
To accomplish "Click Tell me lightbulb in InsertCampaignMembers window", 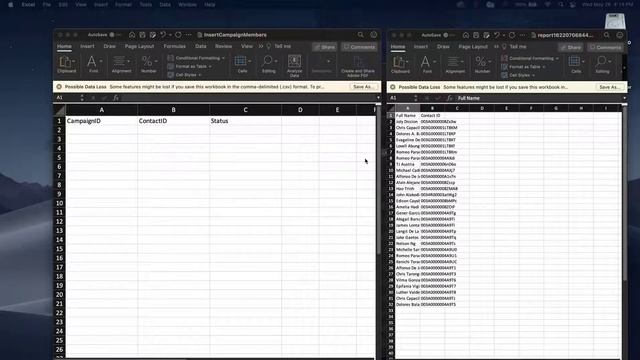I will pos(269,47).
